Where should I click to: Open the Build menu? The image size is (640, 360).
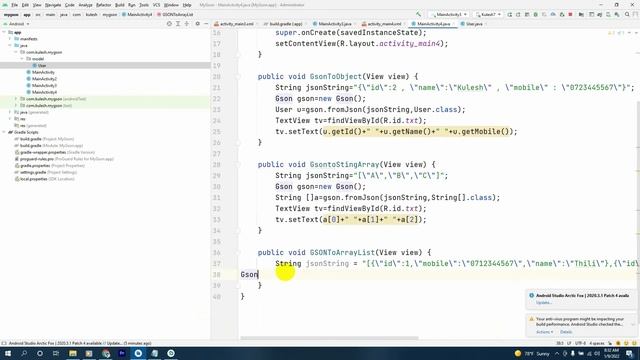coord(120,5)
